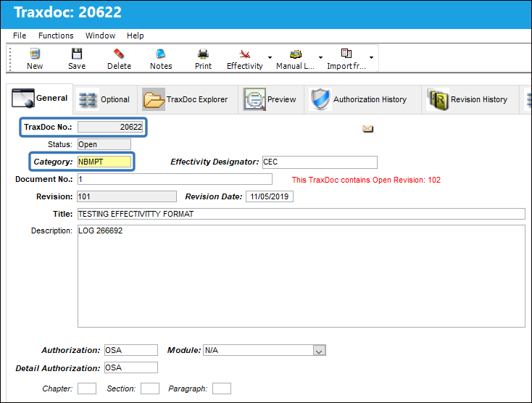Screen dimensions: 532x403
Task: Switch to the Optional tab
Action: click(x=104, y=99)
